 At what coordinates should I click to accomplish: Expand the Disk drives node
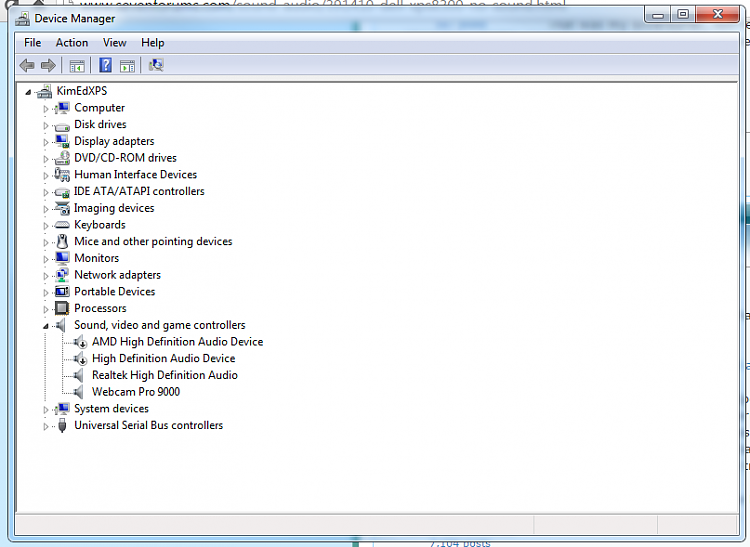click(46, 126)
